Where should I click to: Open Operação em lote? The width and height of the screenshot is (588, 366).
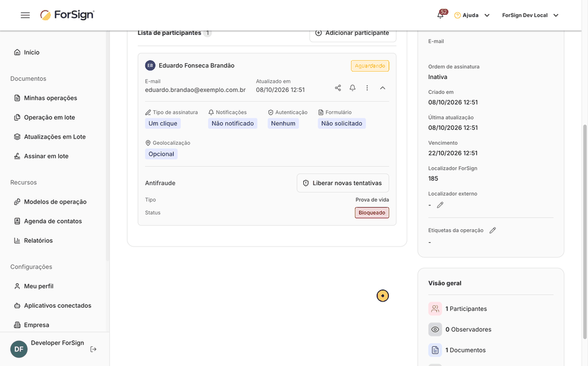pos(44,118)
